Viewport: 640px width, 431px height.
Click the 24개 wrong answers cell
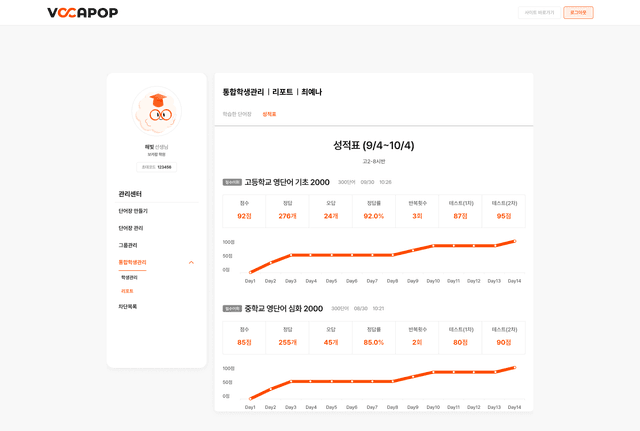(x=331, y=211)
